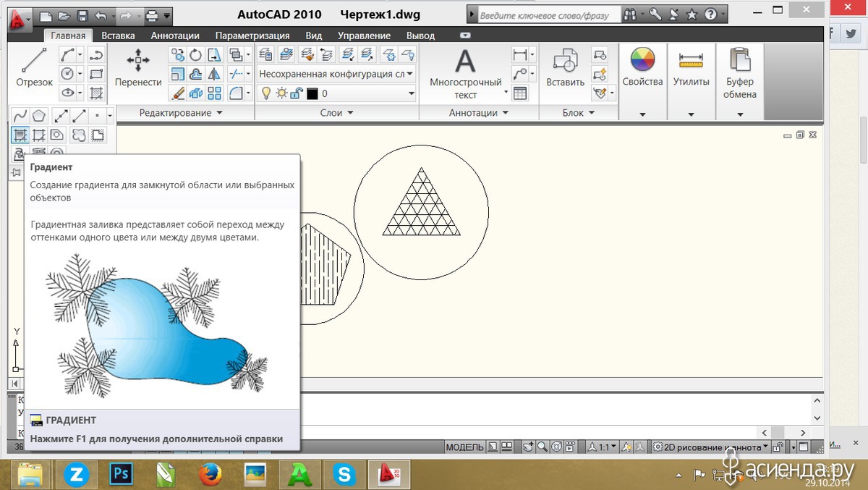Image resolution: width=868 pixels, height=490 pixels.
Task: Open Skype from the taskbar
Action: click(345, 474)
